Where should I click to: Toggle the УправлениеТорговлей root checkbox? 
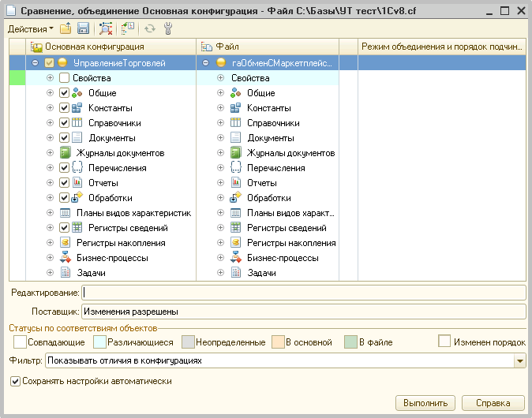coord(49,63)
